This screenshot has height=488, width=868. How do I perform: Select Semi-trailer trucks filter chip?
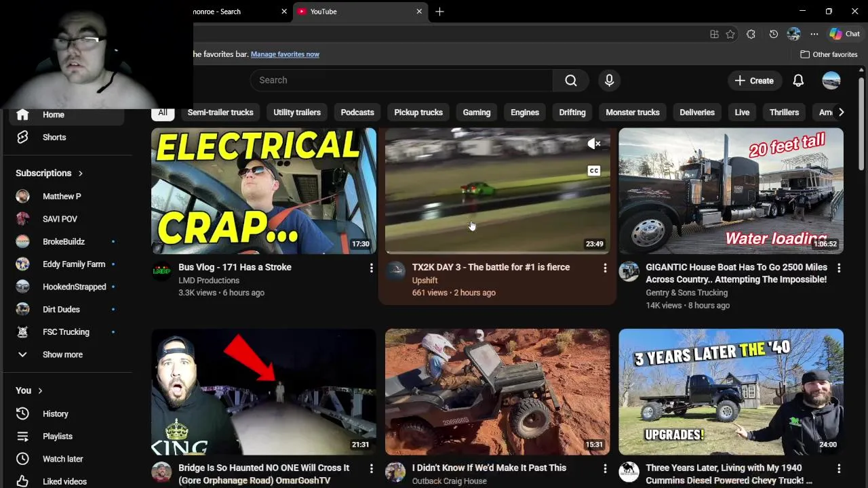pyautogui.click(x=220, y=113)
